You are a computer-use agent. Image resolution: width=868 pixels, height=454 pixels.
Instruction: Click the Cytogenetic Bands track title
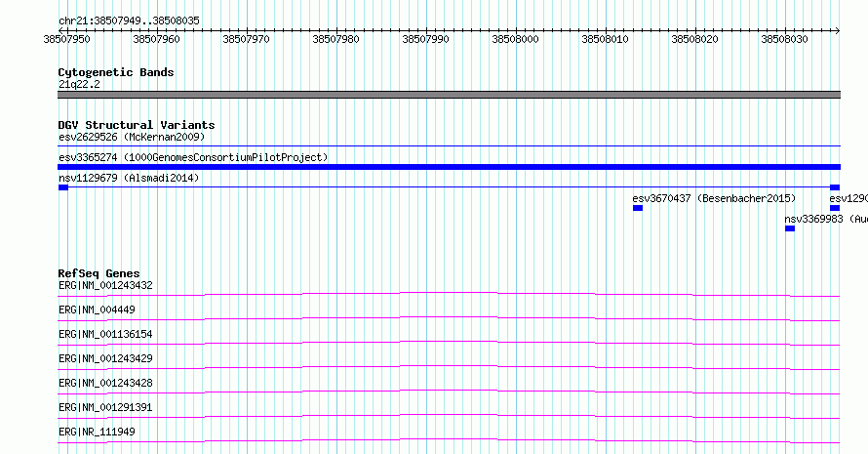coord(116,72)
